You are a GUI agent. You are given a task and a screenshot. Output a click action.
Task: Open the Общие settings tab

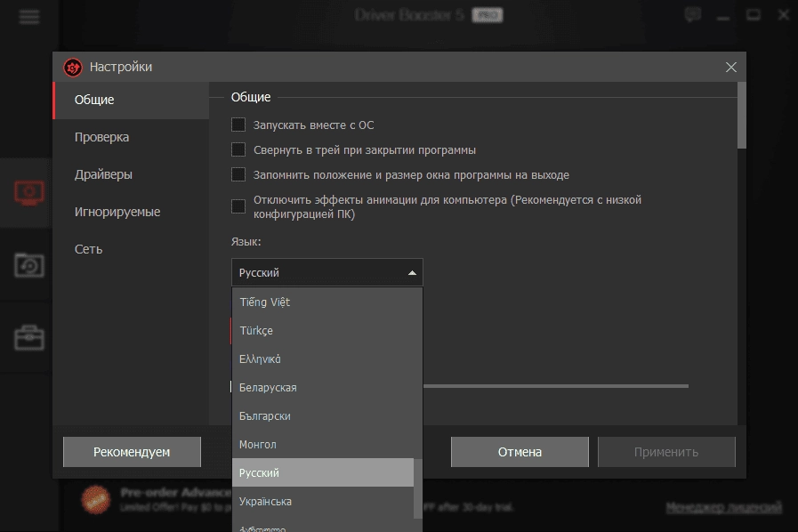click(x=132, y=101)
